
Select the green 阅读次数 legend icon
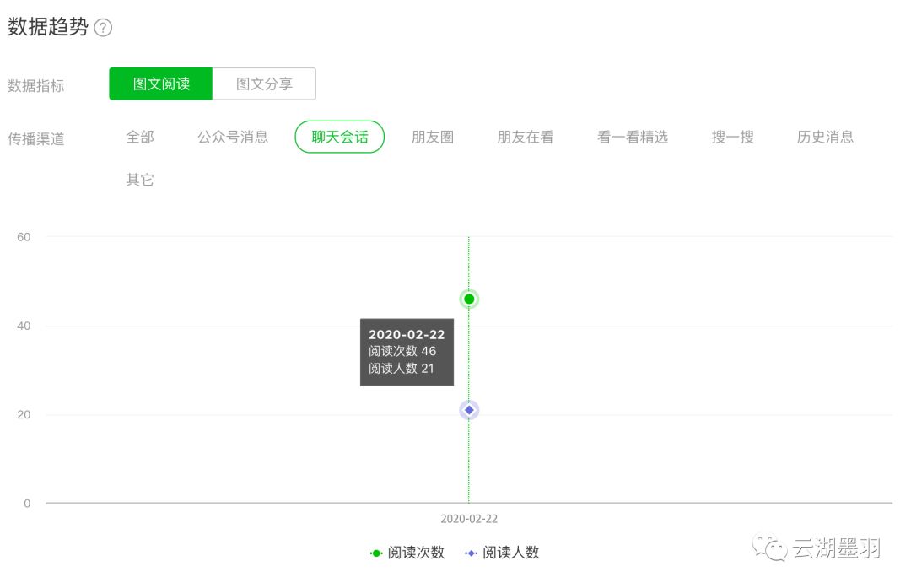click(x=375, y=553)
